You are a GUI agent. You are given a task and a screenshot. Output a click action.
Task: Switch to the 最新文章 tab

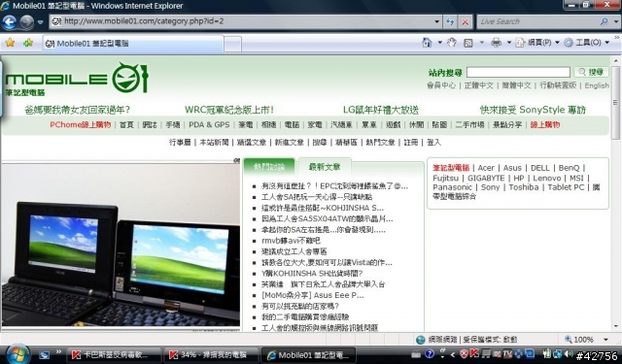[x=325, y=167]
